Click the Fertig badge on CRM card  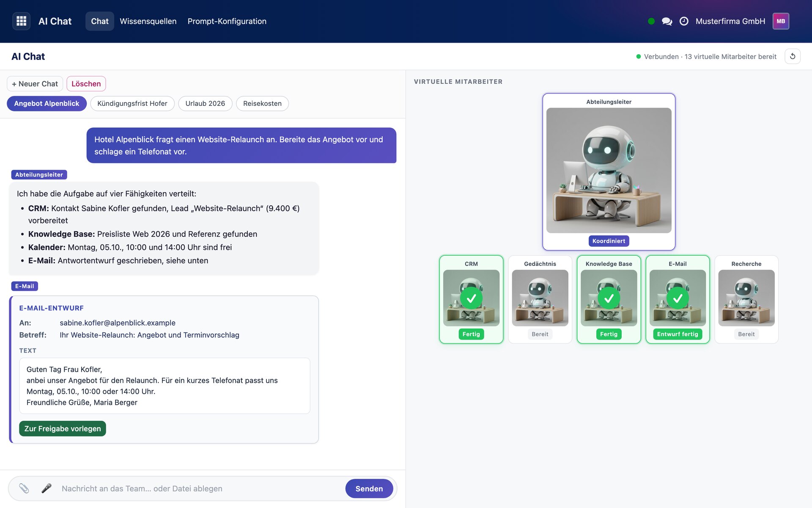471,334
